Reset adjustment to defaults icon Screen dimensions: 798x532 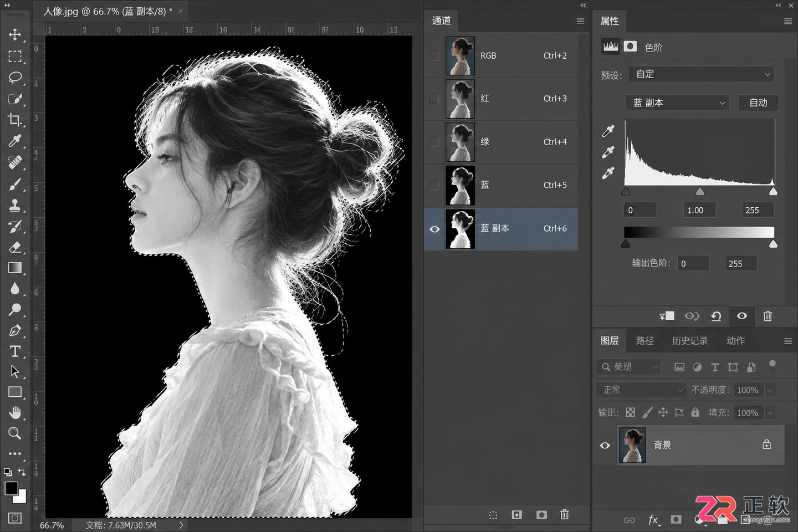pos(716,316)
